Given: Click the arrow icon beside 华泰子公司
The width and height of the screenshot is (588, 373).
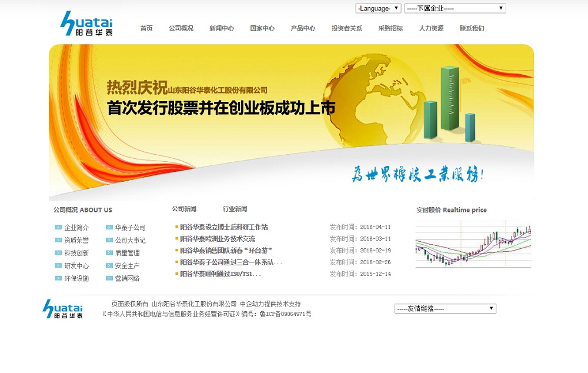Looking at the screenshot, I should pyautogui.click(x=109, y=227).
